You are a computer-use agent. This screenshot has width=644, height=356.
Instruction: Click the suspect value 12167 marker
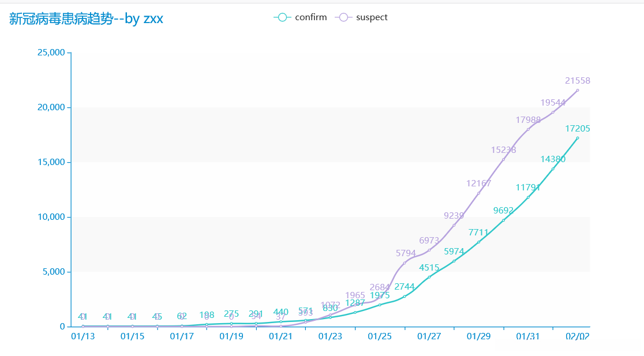[478, 193]
